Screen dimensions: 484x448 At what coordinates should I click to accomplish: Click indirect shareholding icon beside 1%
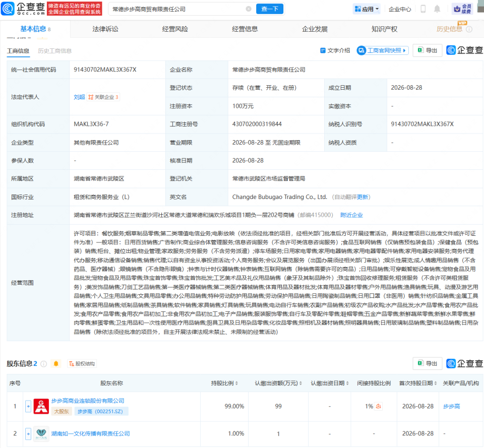click(x=378, y=406)
